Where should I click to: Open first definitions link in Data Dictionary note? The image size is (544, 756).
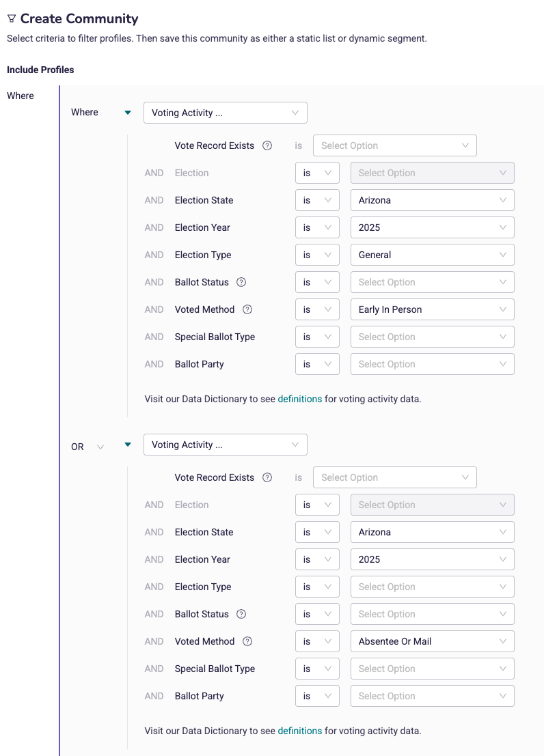[x=300, y=399]
